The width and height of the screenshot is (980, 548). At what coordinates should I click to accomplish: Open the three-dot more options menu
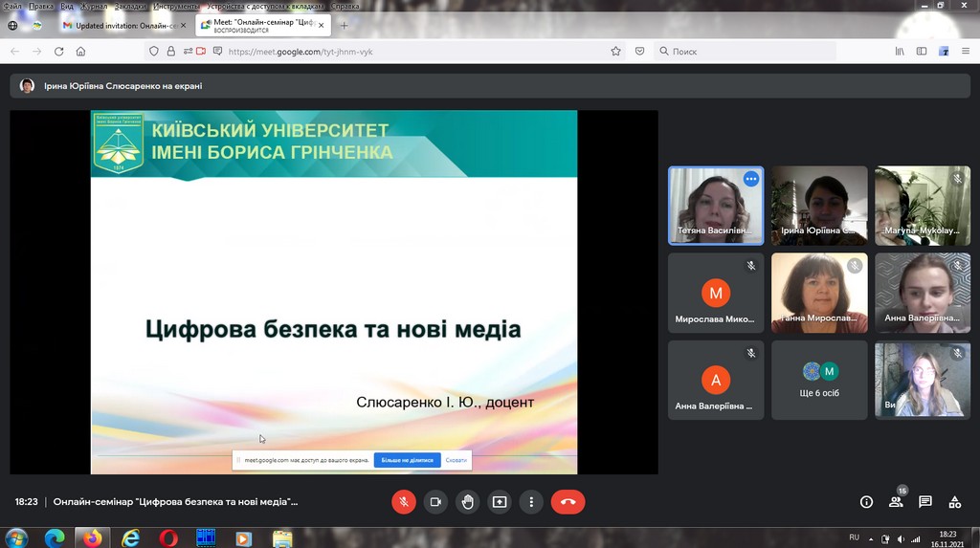tap(530, 502)
